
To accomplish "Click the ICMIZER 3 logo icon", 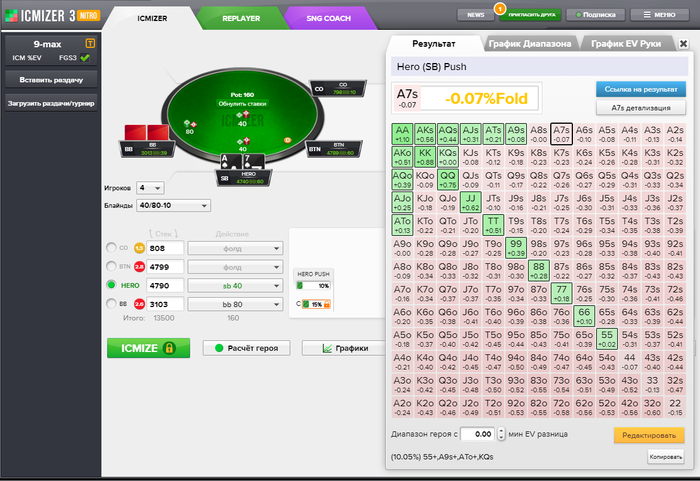I will tap(11, 16).
